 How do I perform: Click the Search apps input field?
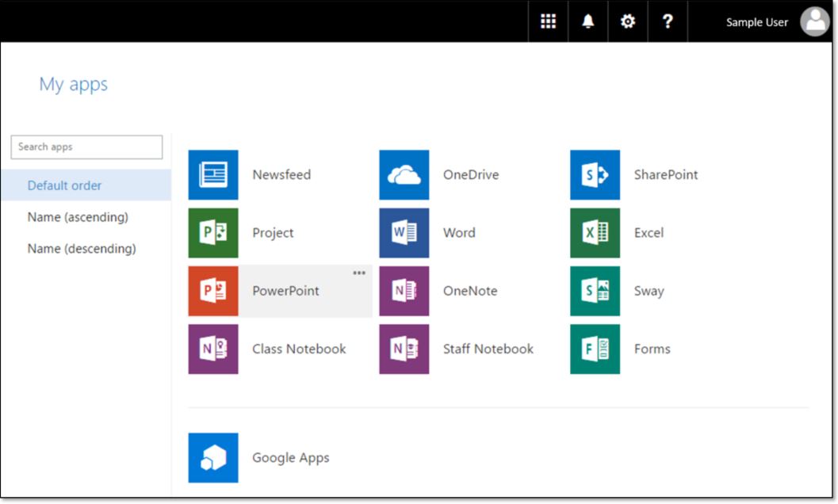click(x=86, y=147)
